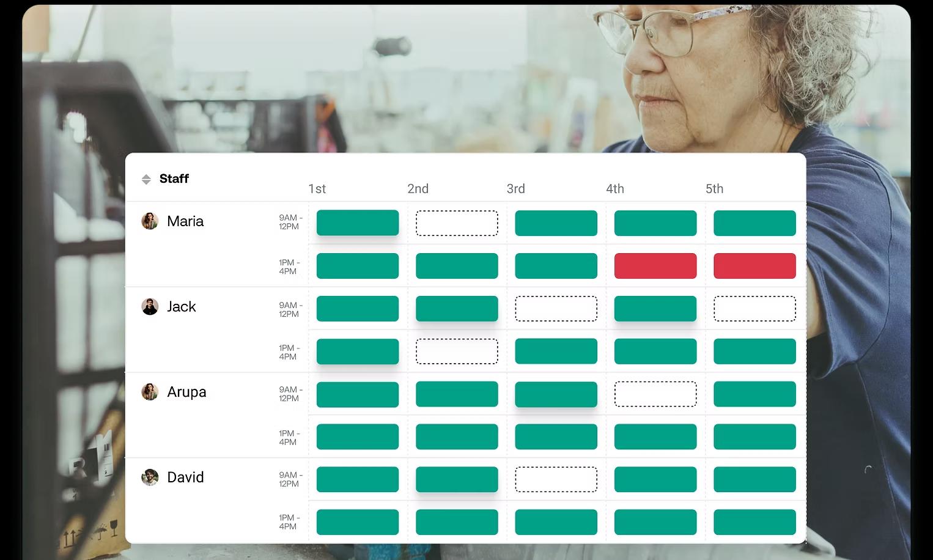933x560 pixels.
Task: Click the Maria staff name
Action: point(185,221)
